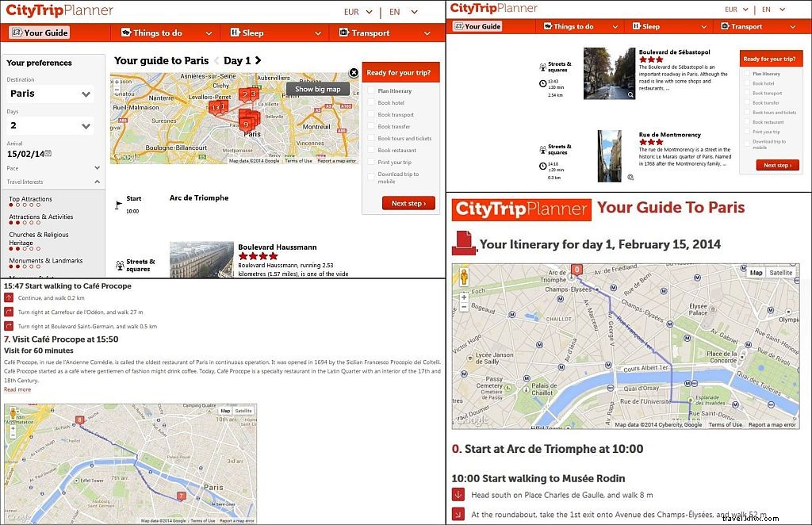Open the Boulevard Haussmann title link
Image resolution: width=812 pixels, height=525 pixels.
tap(277, 247)
